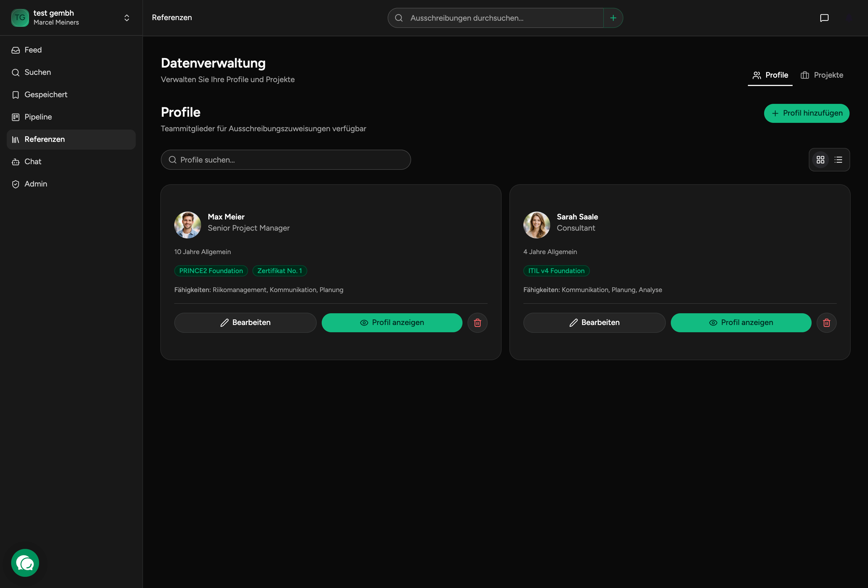
Task: Click Max Meier's avatar photo
Action: point(187,225)
